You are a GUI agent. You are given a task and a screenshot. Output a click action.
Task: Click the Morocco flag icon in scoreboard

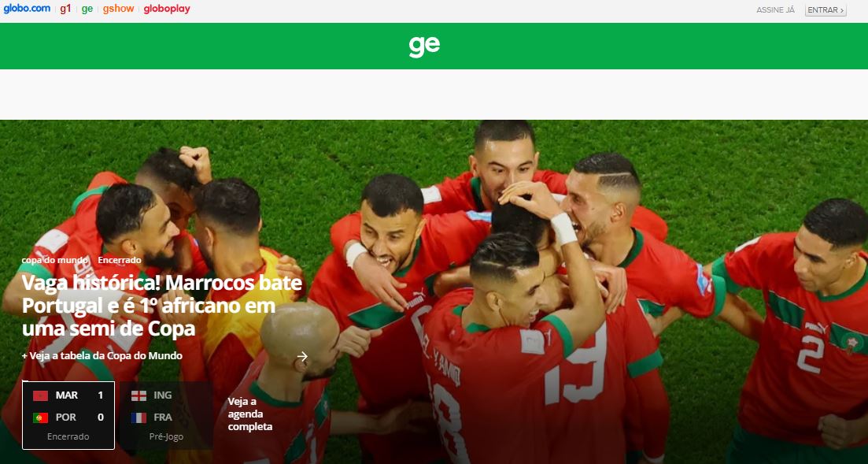pos(40,395)
